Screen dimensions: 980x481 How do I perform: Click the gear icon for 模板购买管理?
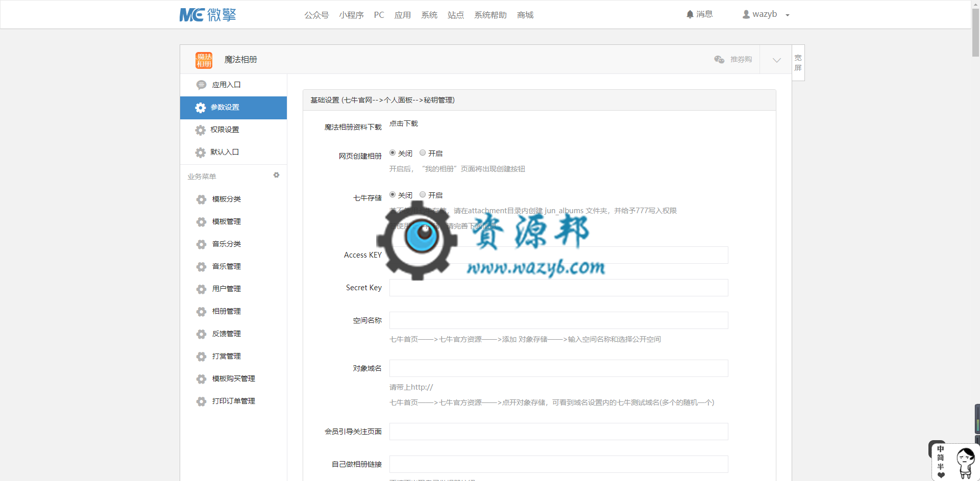click(201, 379)
